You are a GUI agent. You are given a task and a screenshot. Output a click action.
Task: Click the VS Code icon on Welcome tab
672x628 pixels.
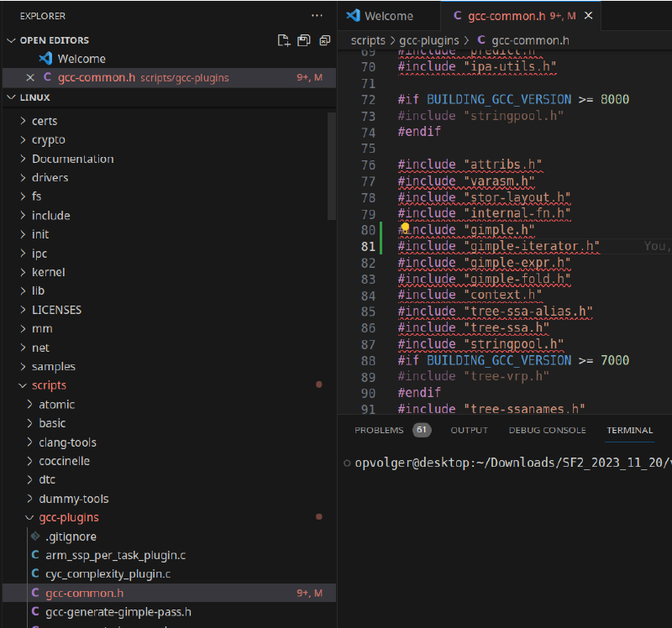pos(353,16)
